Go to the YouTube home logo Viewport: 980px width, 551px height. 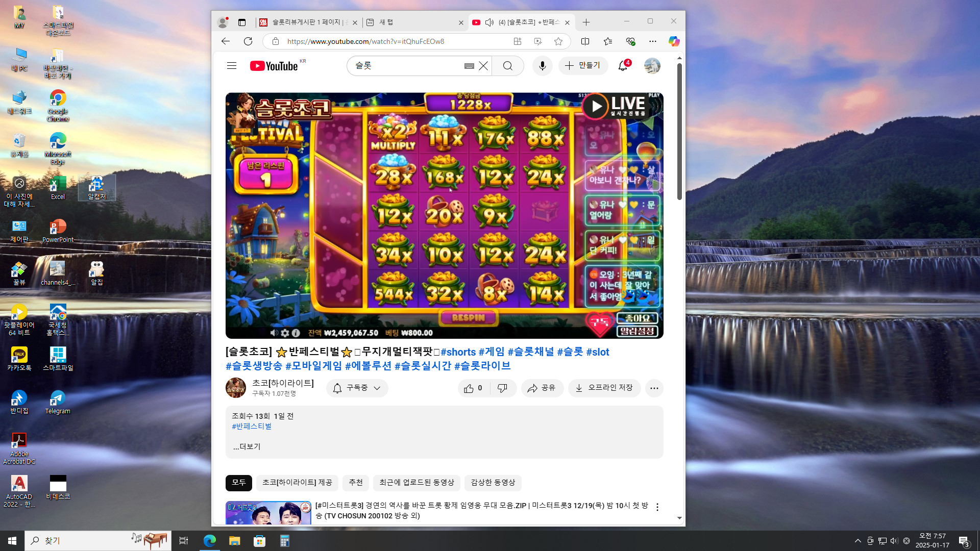click(x=274, y=66)
